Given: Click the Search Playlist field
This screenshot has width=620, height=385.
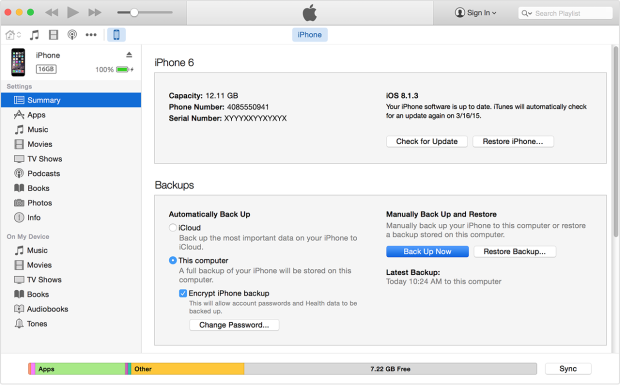Looking at the screenshot, I should 565,13.
